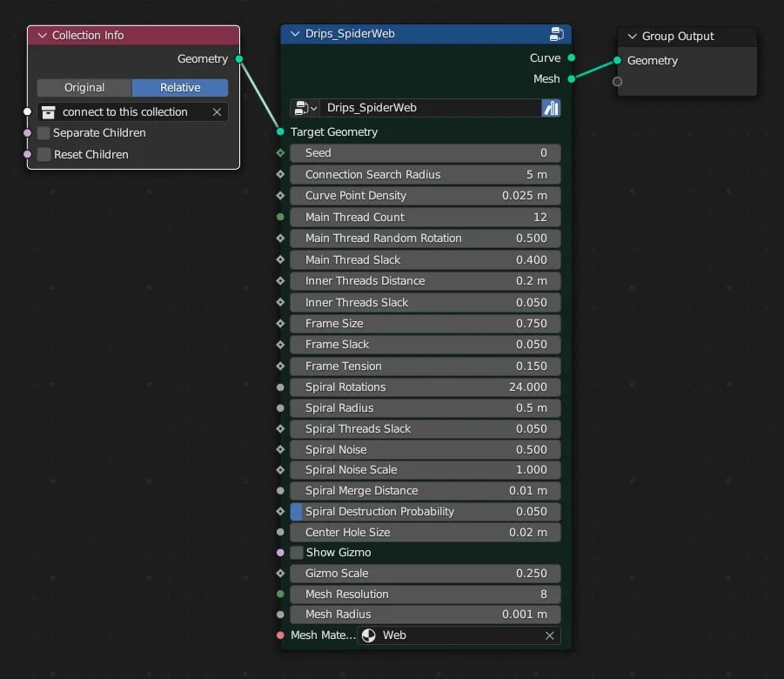Enable the Separate Children checkbox
The image size is (784, 679).
[x=42, y=132]
